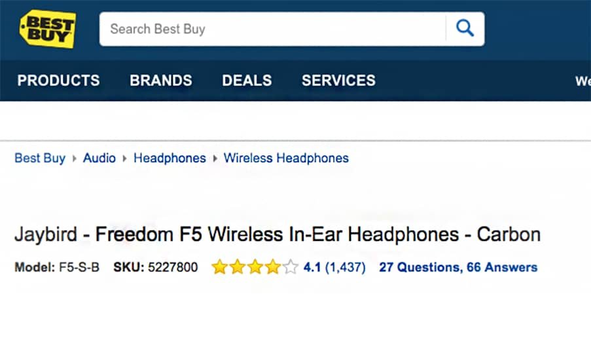Click the 1,437 review count
591x364 pixels.
tap(345, 267)
